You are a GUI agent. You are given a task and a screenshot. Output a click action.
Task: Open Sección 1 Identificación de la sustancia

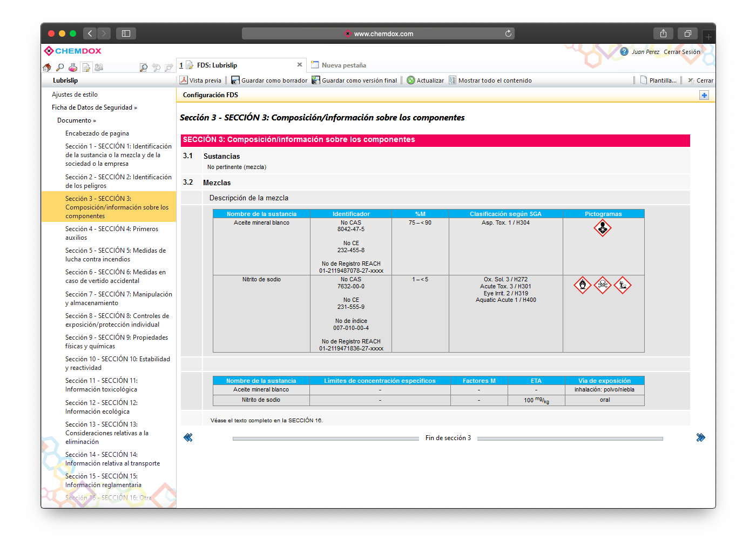tap(118, 155)
